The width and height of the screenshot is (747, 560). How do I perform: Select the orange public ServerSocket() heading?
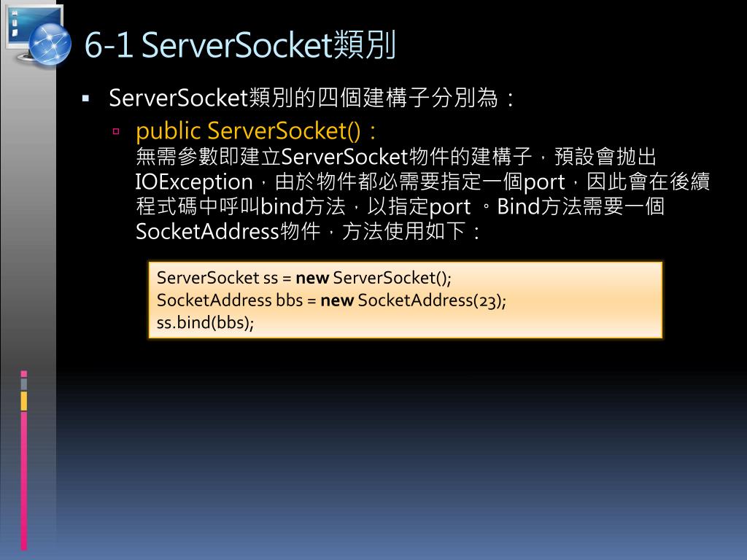[256, 131]
